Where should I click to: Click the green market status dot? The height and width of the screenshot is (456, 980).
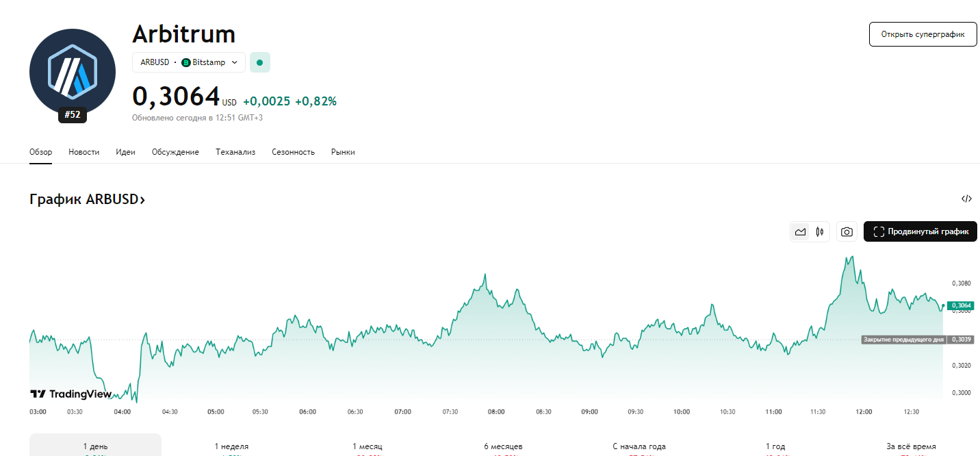pyautogui.click(x=260, y=62)
